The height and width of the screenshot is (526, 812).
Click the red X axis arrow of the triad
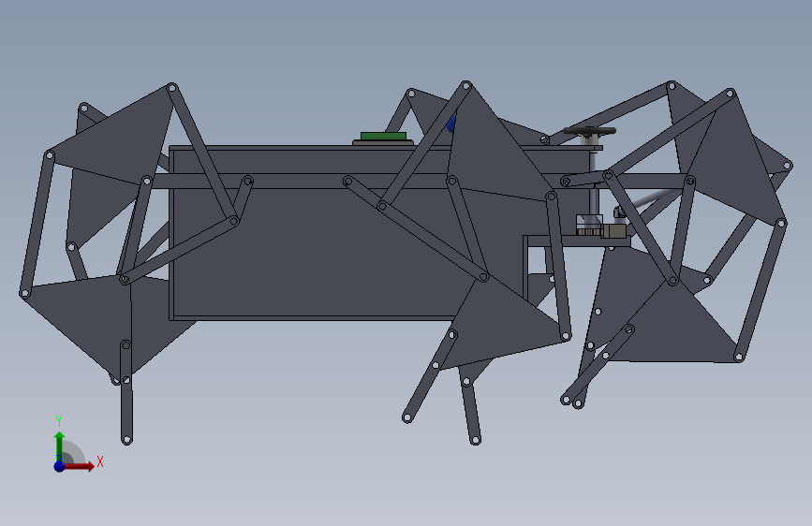tap(79, 466)
